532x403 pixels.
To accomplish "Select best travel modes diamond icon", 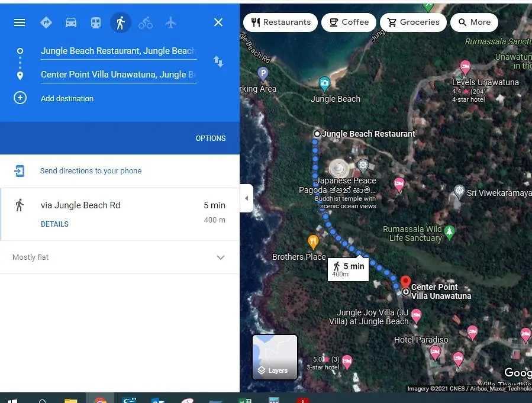I will click(x=46, y=22).
